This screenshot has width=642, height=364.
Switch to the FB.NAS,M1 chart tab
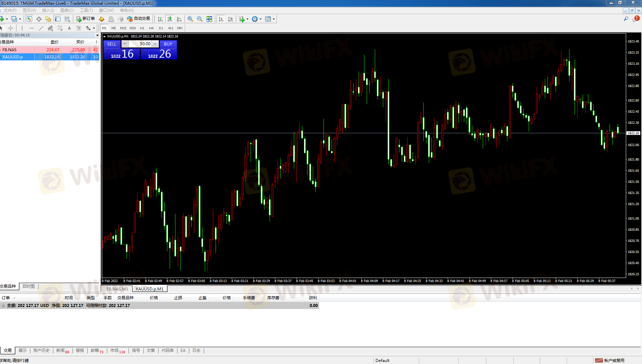(x=117, y=289)
